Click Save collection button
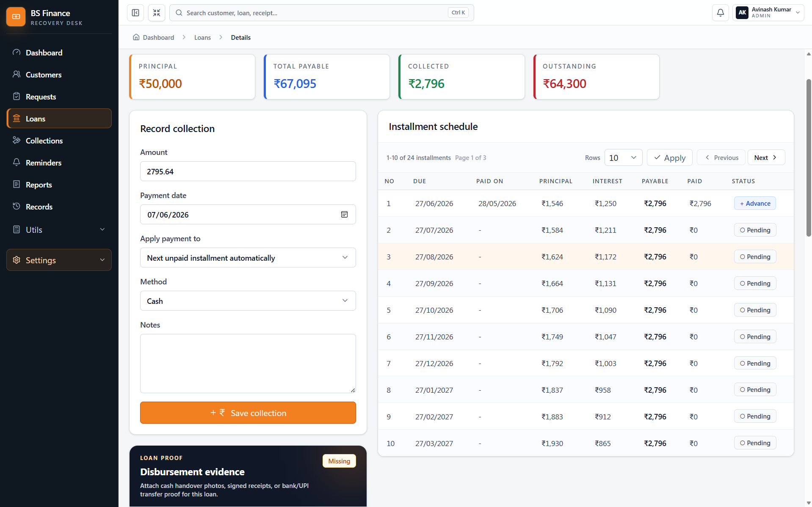 point(248,413)
